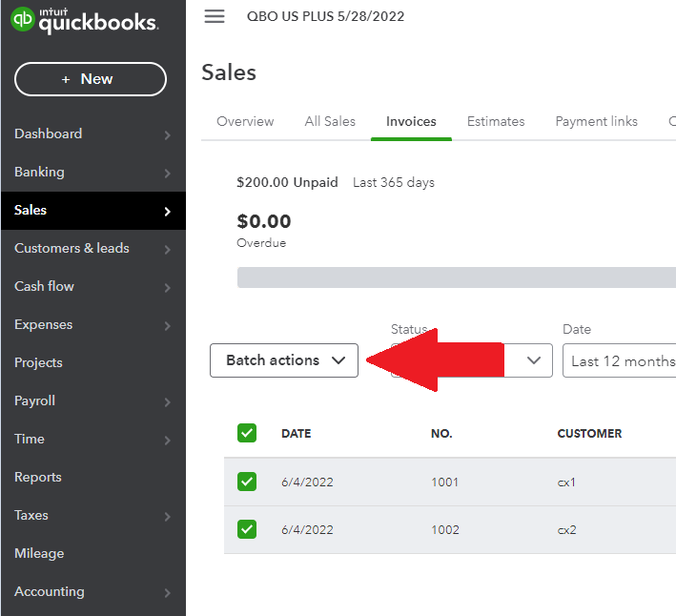Click the Accounting chevron arrow
This screenshot has width=676, height=616.
coord(167,593)
